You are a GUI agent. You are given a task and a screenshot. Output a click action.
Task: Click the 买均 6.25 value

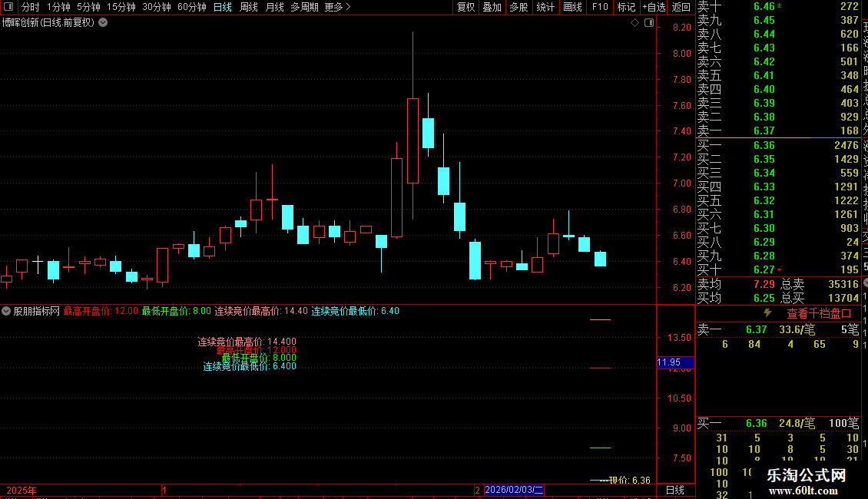764,298
